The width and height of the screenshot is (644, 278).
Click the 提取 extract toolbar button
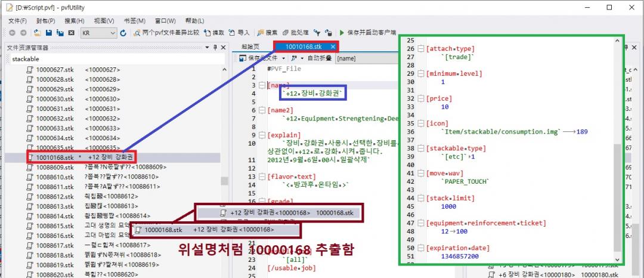[214, 33]
